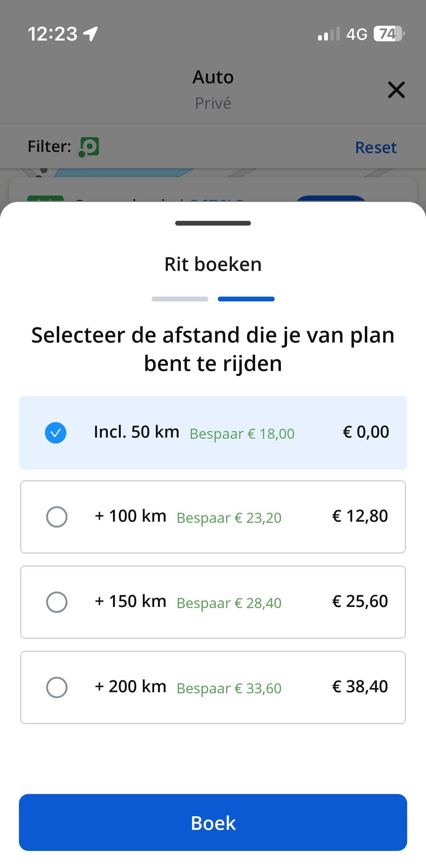Tap the Auto Privé header title
This screenshot has height=868, width=426.
pyautogui.click(x=213, y=89)
